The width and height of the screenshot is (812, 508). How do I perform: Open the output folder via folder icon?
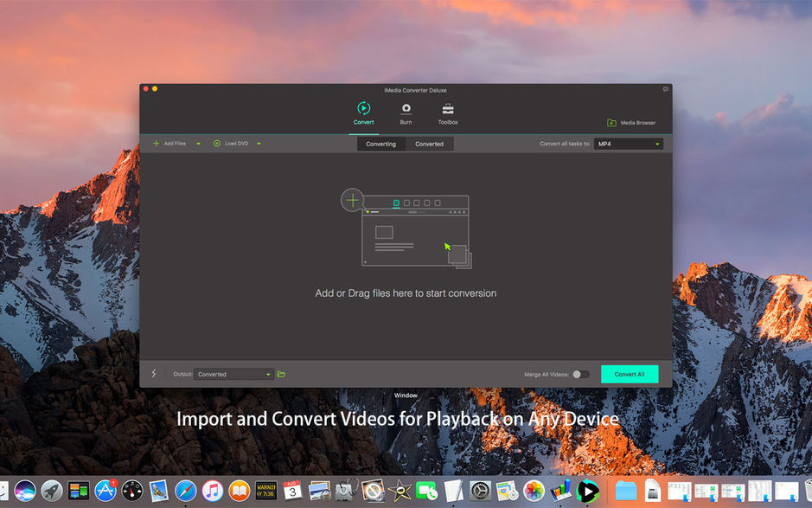[281, 374]
